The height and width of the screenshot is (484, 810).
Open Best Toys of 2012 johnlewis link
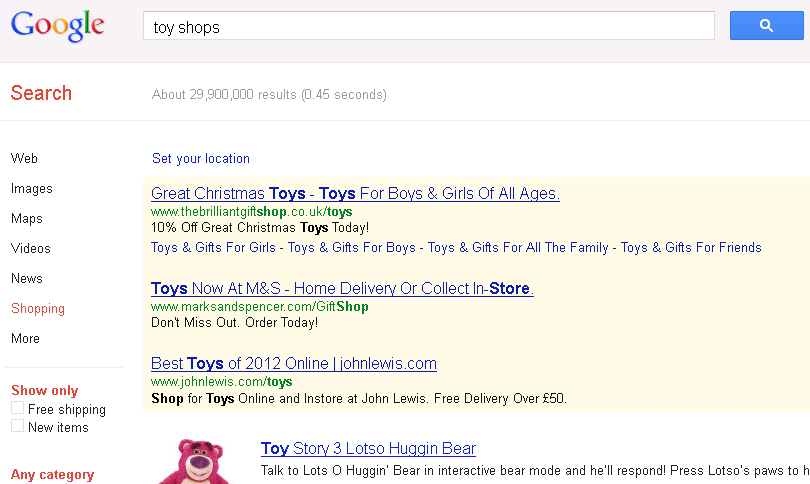(294, 364)
